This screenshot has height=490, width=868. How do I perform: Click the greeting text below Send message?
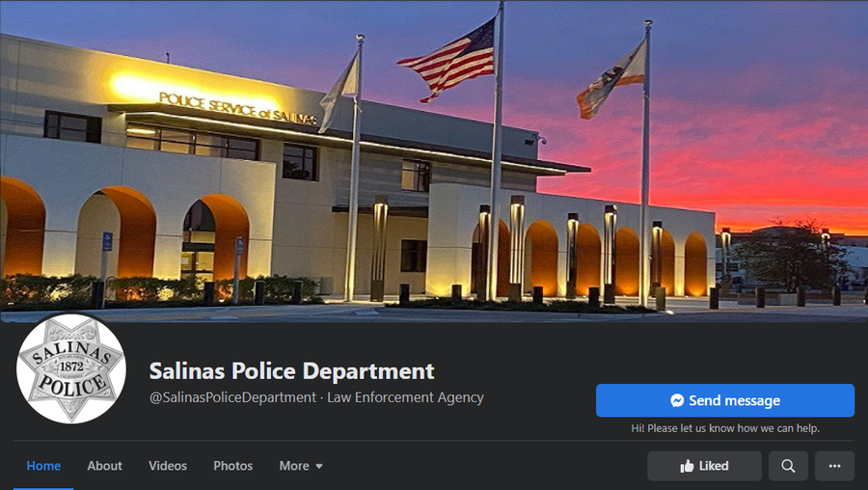tap(725, 428)
